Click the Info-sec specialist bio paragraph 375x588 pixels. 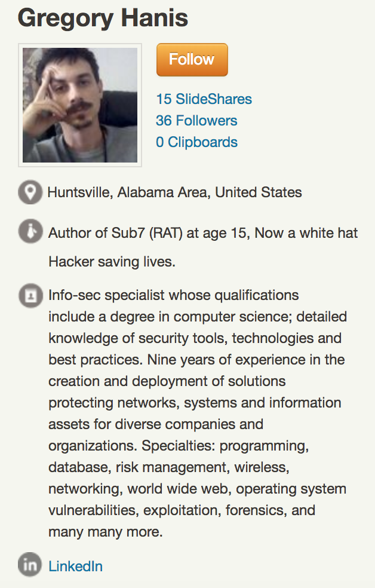[198, 414]
